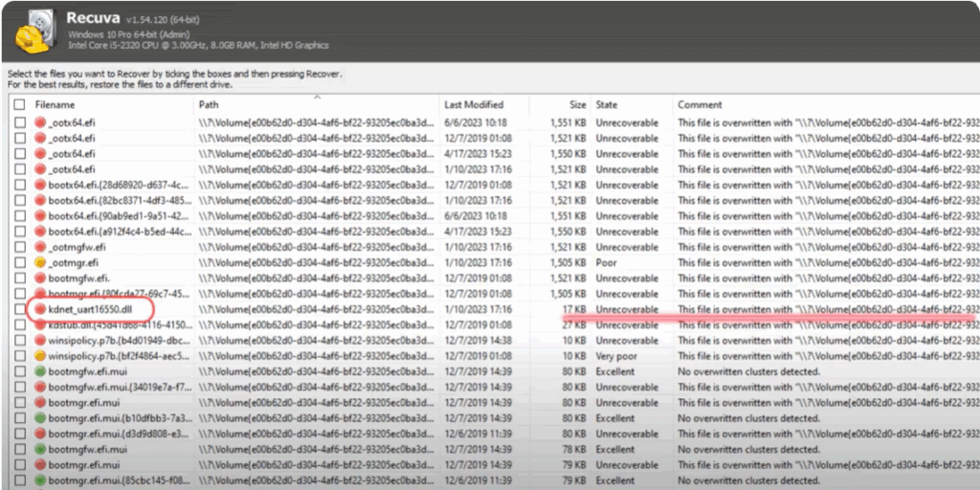This screenshot has height=490, width=980.
Task: Click orange status dot for winsipolicy.p7b.{bf2f4864
Action: [41, 356]
